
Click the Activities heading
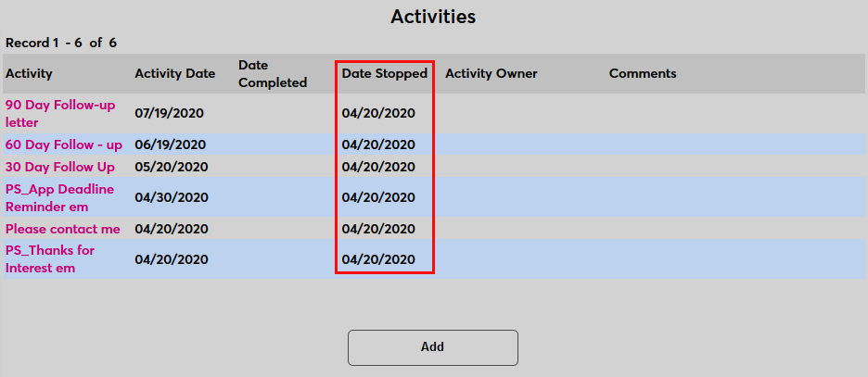[433, 17]
